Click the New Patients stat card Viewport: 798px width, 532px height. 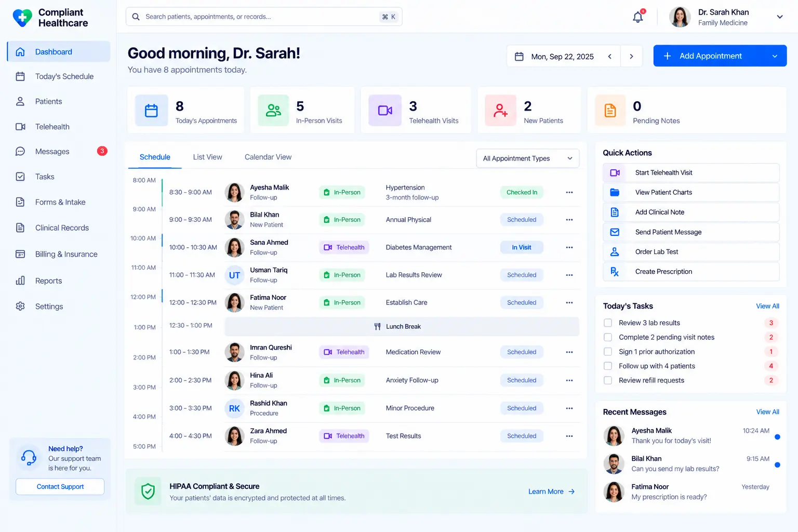click(x=529, y=110)
